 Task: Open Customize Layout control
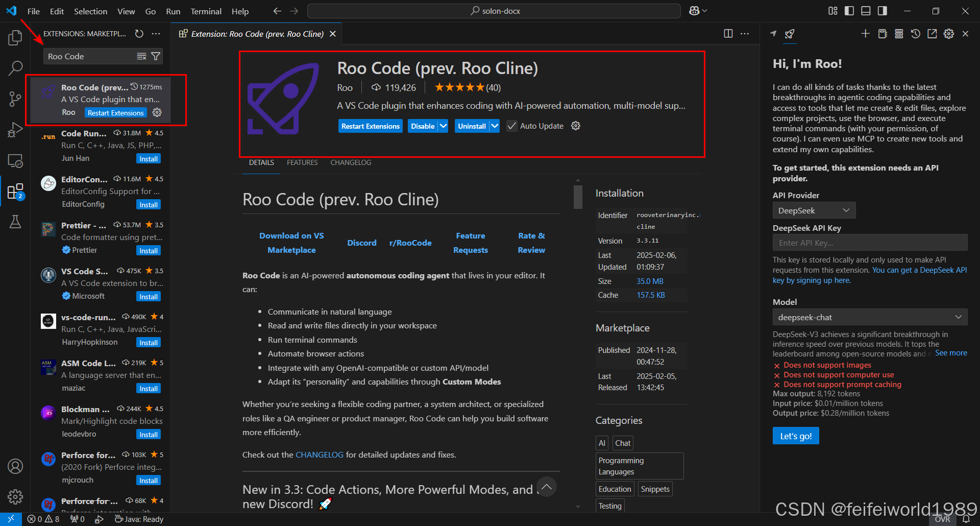click(833, 11)
